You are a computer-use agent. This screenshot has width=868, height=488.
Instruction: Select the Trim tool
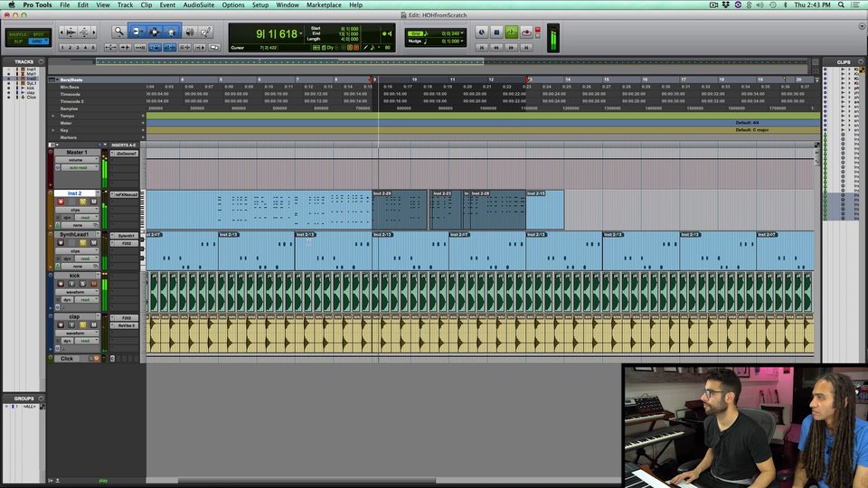click(137, 32)
